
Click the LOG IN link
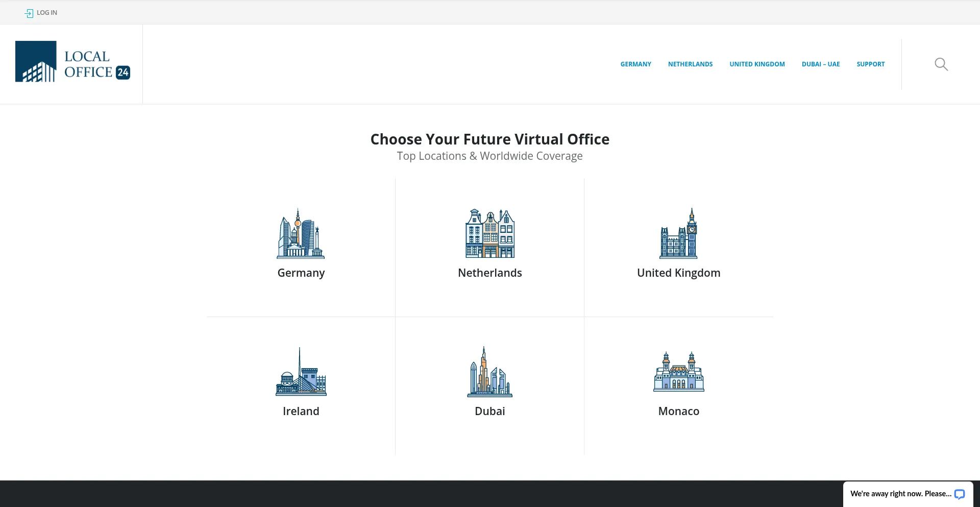[47, 13]
